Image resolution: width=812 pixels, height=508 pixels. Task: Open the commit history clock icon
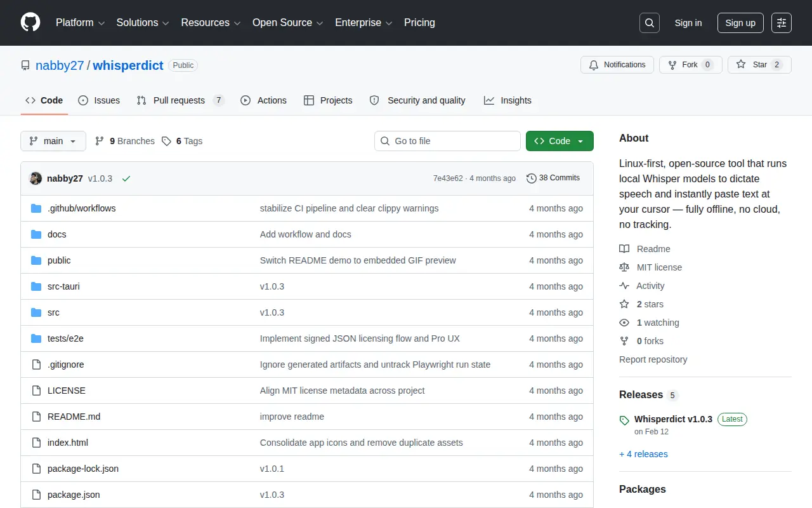tap(531, 178)
